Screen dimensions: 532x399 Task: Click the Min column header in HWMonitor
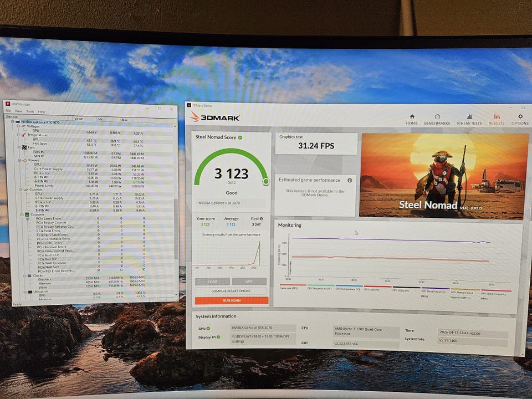click(108, 120)
